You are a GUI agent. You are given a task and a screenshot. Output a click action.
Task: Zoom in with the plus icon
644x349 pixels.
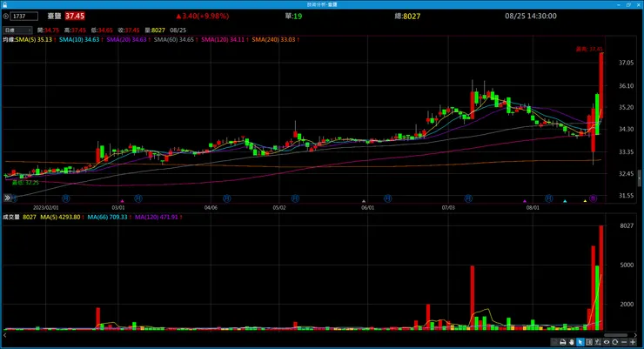633,342
